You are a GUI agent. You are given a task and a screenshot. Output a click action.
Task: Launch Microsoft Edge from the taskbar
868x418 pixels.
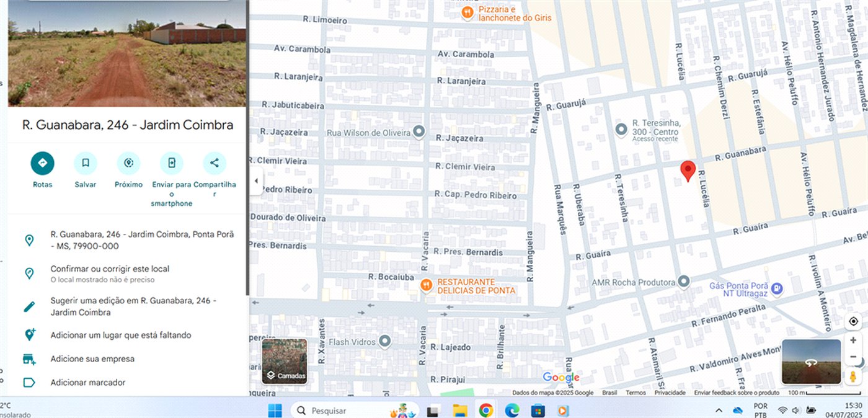click(x=511, y=410)
